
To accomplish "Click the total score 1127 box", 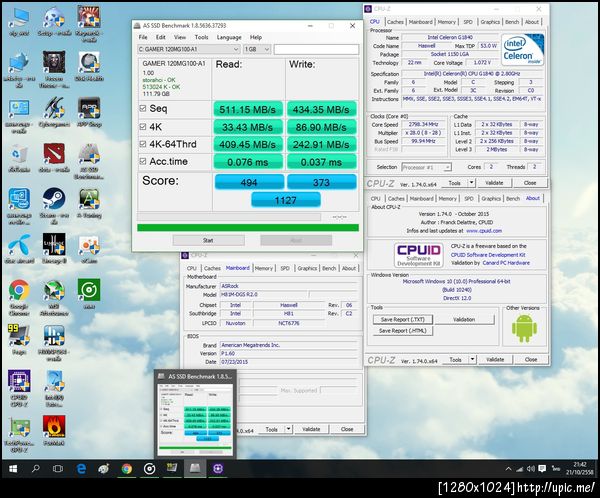I will coord(285,200).
